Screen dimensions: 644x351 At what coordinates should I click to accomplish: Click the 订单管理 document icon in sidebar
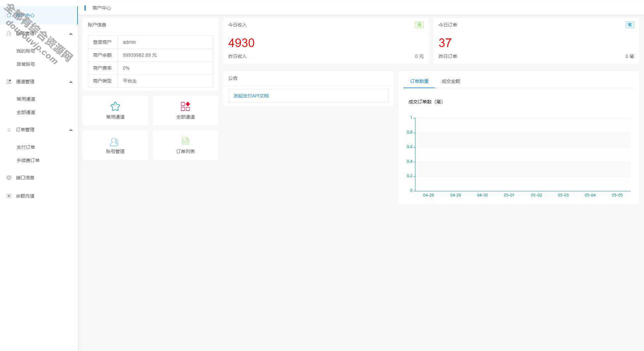pyautogui.click(x=9, y=130)
